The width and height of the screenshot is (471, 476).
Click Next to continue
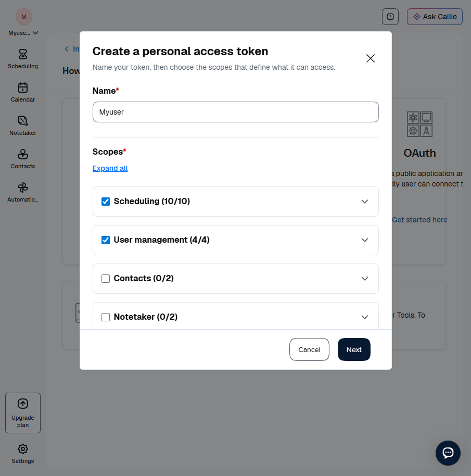pyautogui.click(x=354, y=349)
